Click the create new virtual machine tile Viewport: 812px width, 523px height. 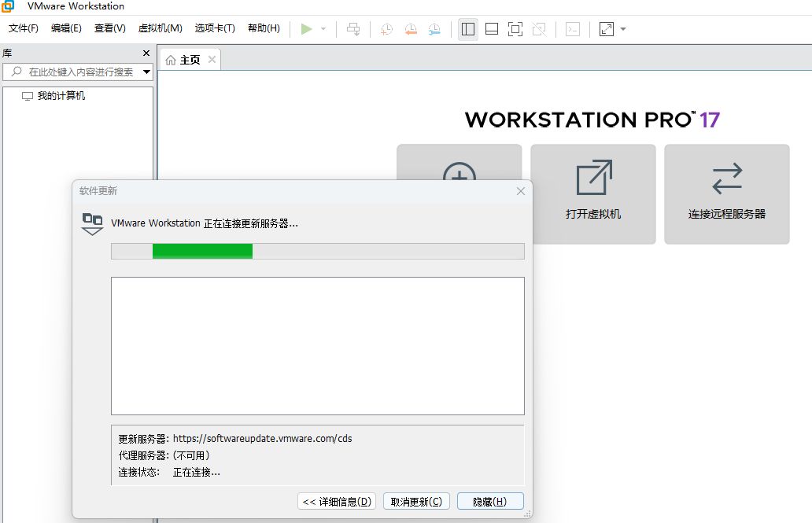pos(460,162)
